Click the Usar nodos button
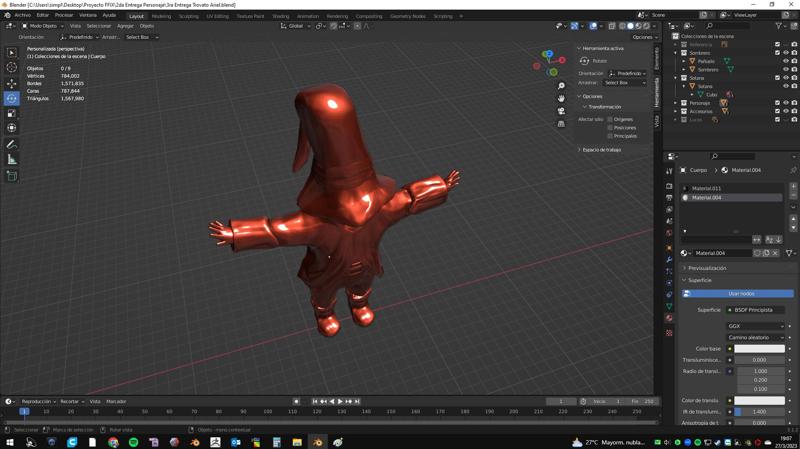800x449 pixels. tap(740, 293)
